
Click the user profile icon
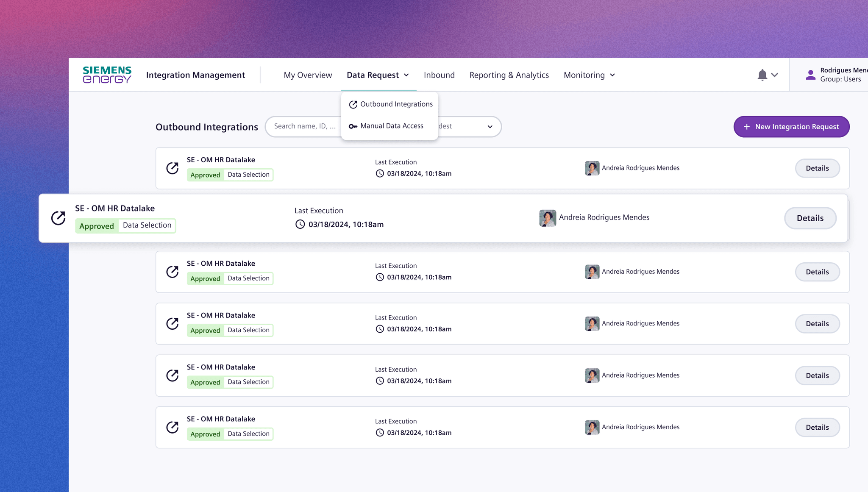(810, 75)
